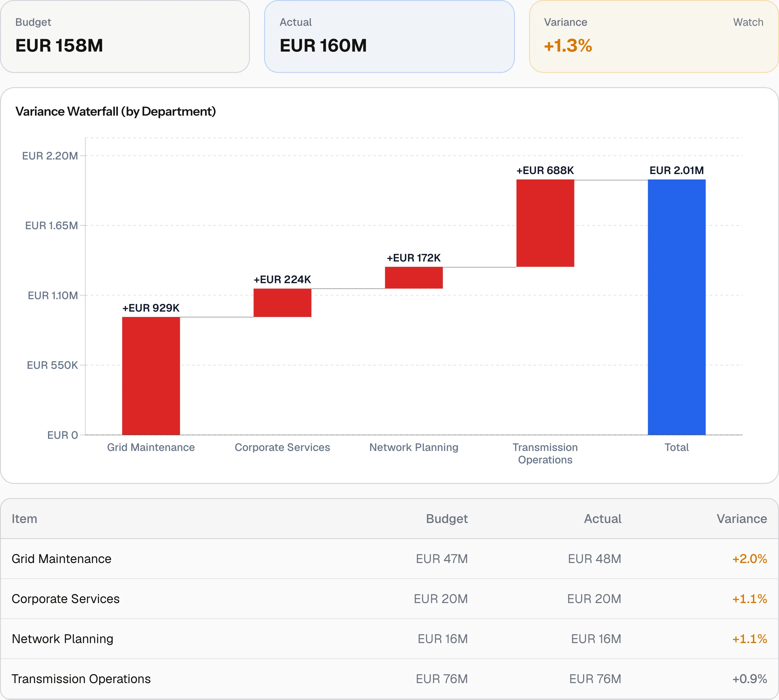Click Corporate Services x-axis category label
This screenshot has width=779, height=700.
pos(282,447)
